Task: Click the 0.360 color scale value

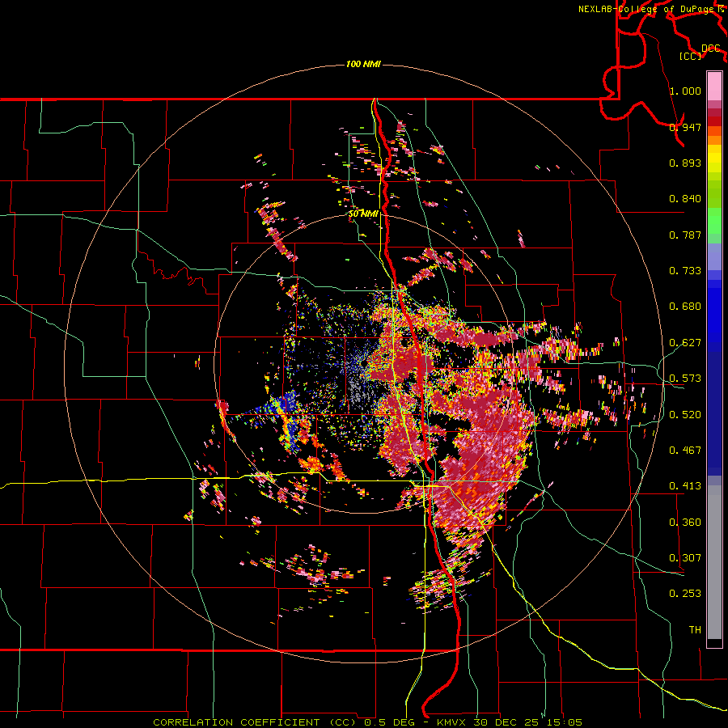Action: pyautogui.click(x=685, y=523)
